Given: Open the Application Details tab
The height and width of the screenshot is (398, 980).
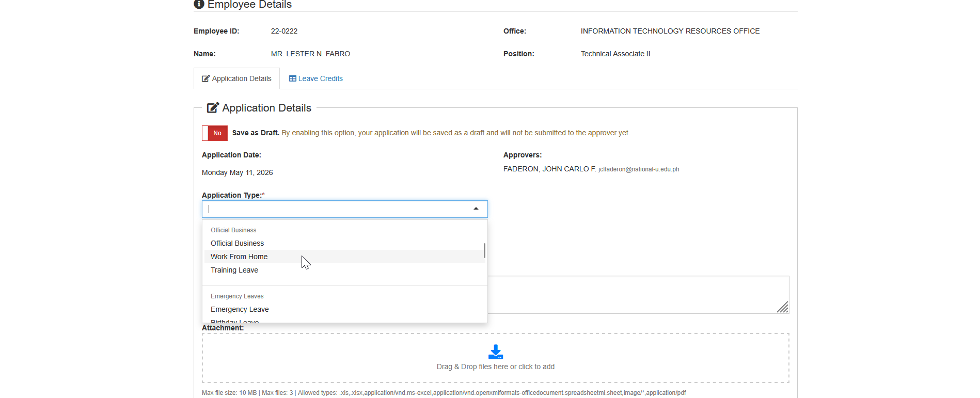Looking at the screenshot, I should pyautogui.click(x=236, y=78).
